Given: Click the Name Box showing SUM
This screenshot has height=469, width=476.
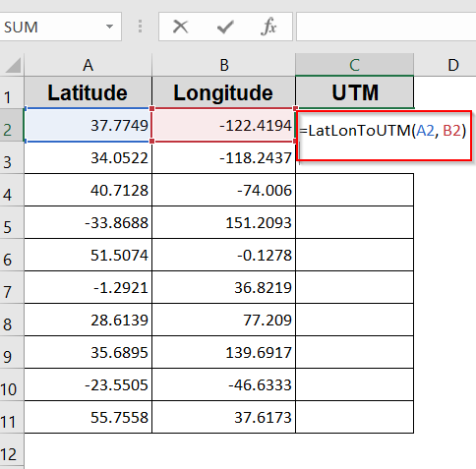Looking at the screenshot, I should [x=60, y=27].
